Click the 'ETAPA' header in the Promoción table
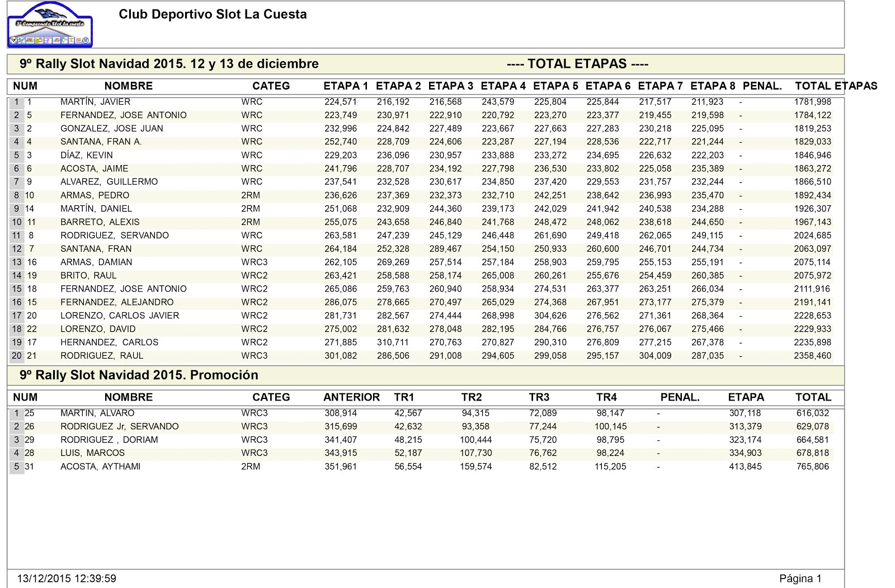 pyautogui.click(x=746, y=397)
